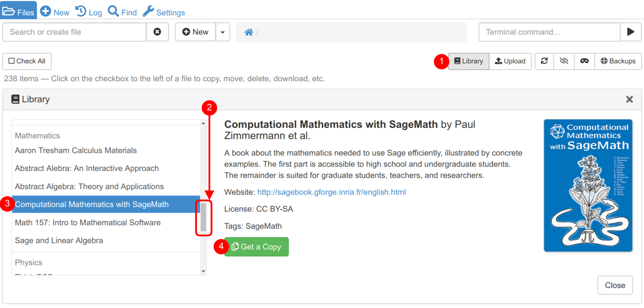Click the refresh file listing icon
The image size is (644, 308).
(544, 61)
